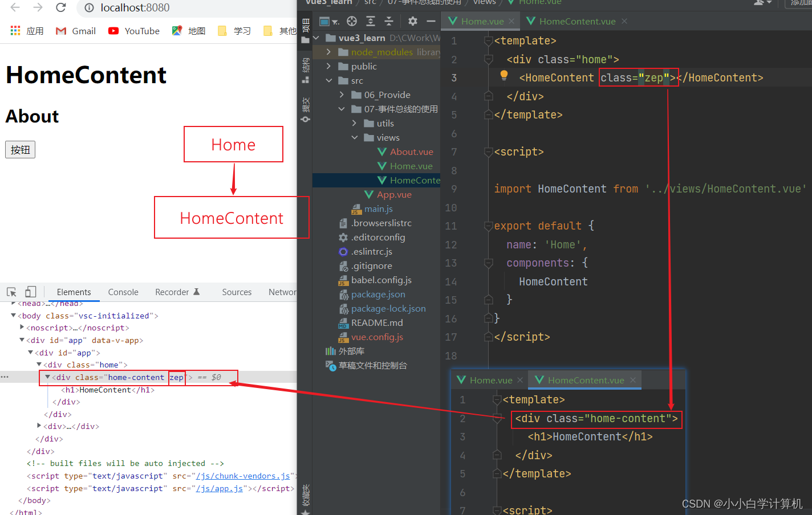Open the project view selector dropdown
Screen dimensions: 812x515
(x=329, y=22)
